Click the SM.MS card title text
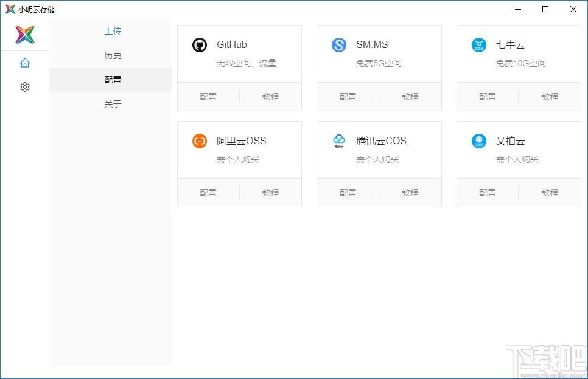This screenshot has width=588, height=379. [372, 44]
